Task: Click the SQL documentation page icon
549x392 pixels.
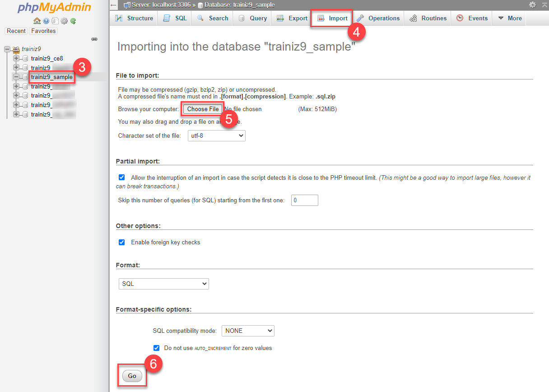Action: pos(56,21)
